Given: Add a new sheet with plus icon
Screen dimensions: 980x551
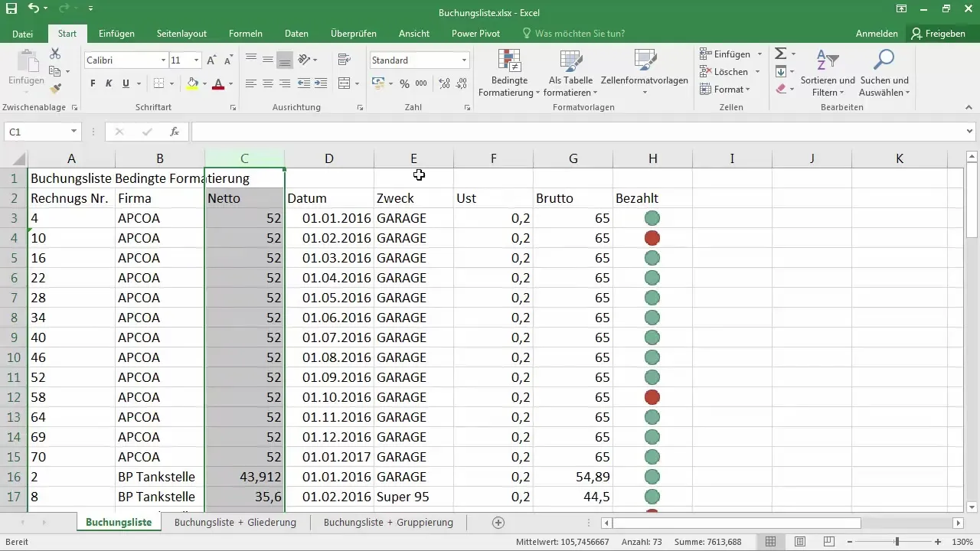Looking at the screenshot, I should tap(498, 523).
